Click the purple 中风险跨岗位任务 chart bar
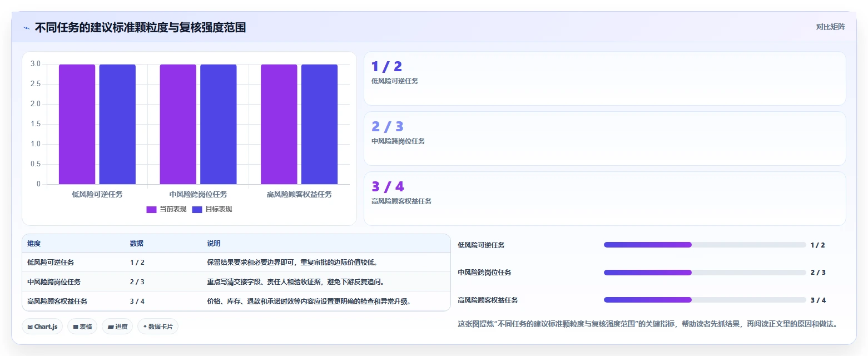This screenshot has height=356, width=868. [178, 124]
